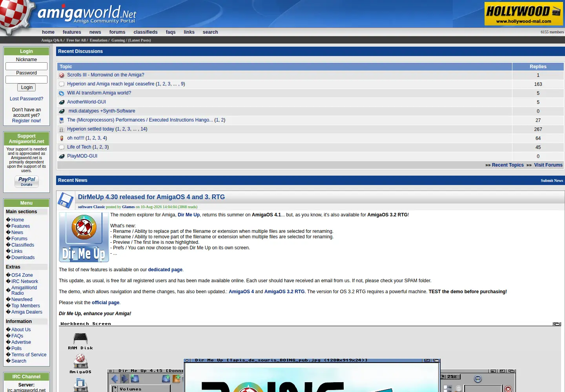
Task: Click the topic icon beside Scrolls III - Morrowind
Action: 62,75
